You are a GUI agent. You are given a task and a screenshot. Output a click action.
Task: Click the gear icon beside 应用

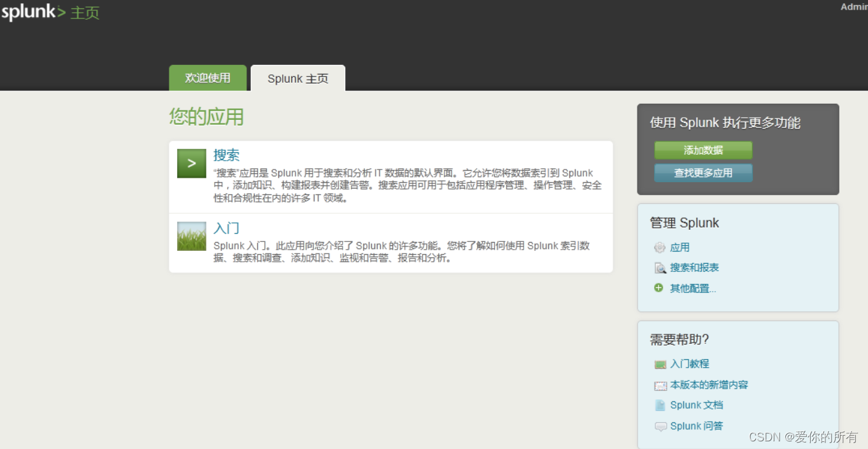[x=660, y=247]
